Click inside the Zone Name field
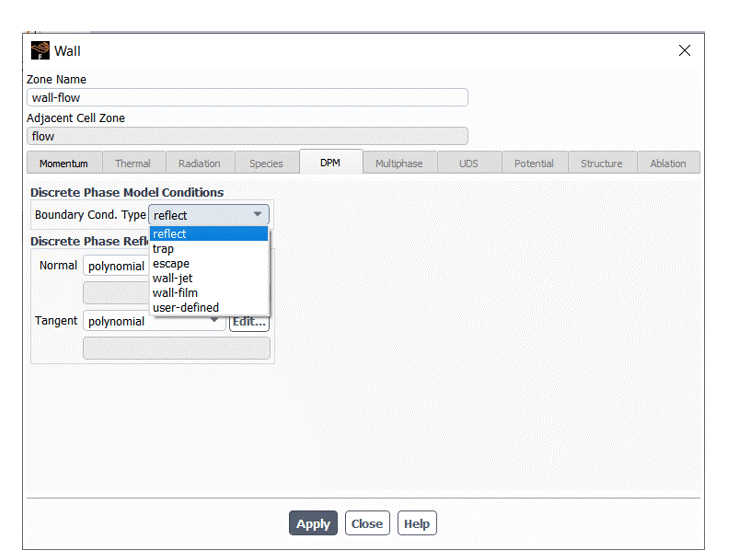Screen dimensions: 737x556 pyautogui.click(x=247, y=98)
